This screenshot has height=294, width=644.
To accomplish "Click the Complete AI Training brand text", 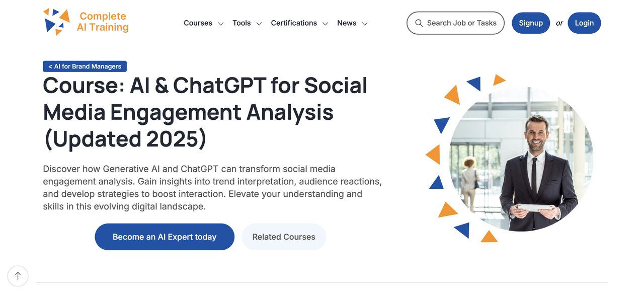I will click(103, 22).
